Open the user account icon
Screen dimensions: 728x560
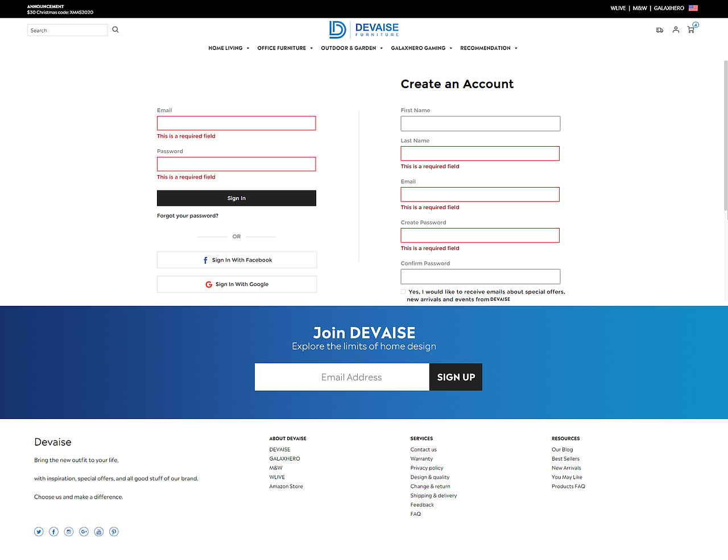tap(676, 30)
